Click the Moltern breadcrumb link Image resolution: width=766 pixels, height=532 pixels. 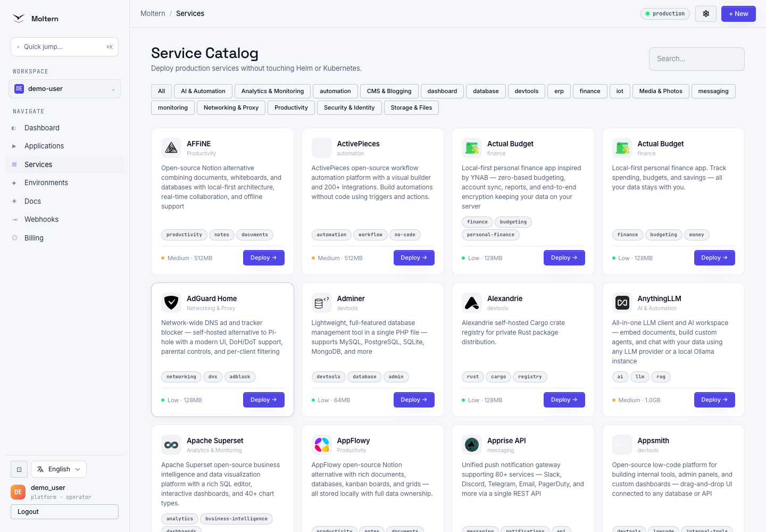tap(153, 14)
